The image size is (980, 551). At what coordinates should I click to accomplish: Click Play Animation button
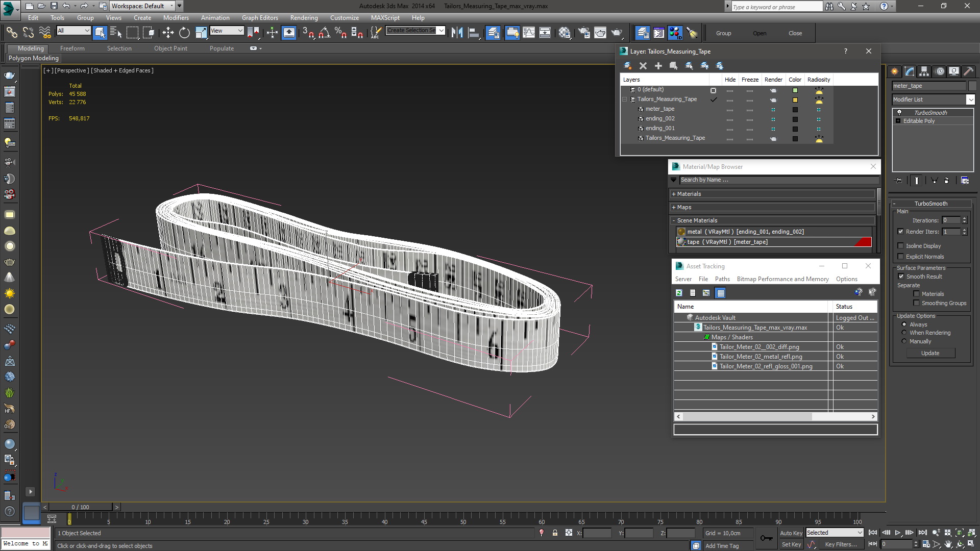pos(897,533)
